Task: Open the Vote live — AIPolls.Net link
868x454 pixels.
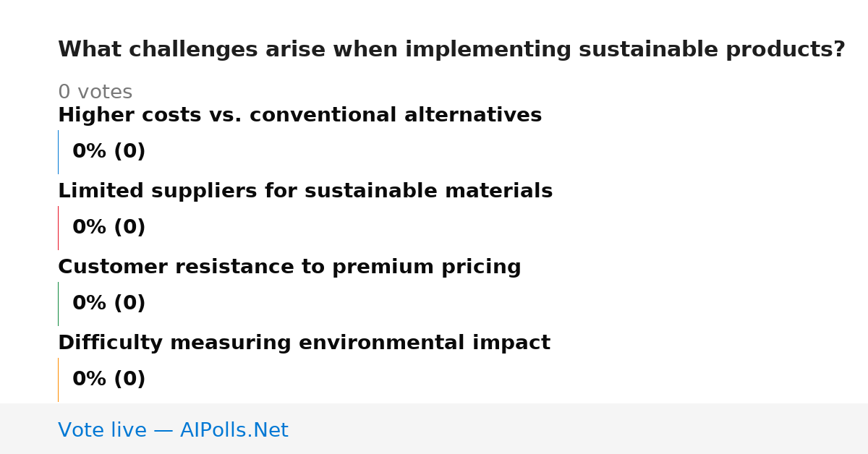Action: coord(173,430)
